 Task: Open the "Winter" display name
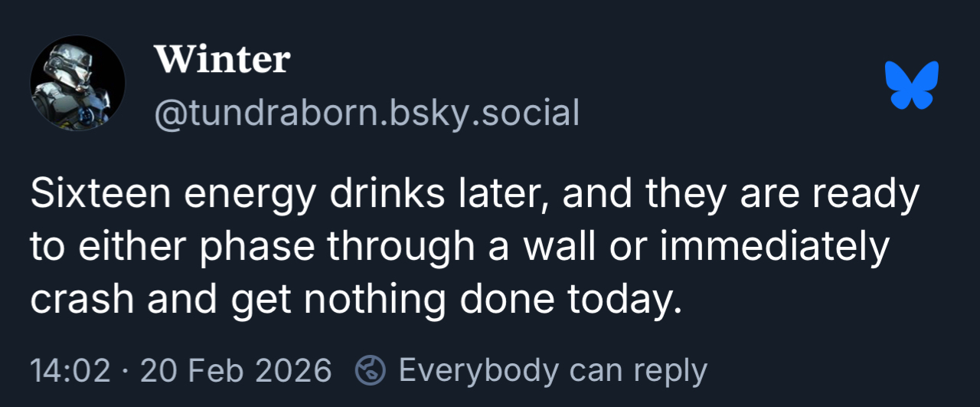click(x=222, y=60)
